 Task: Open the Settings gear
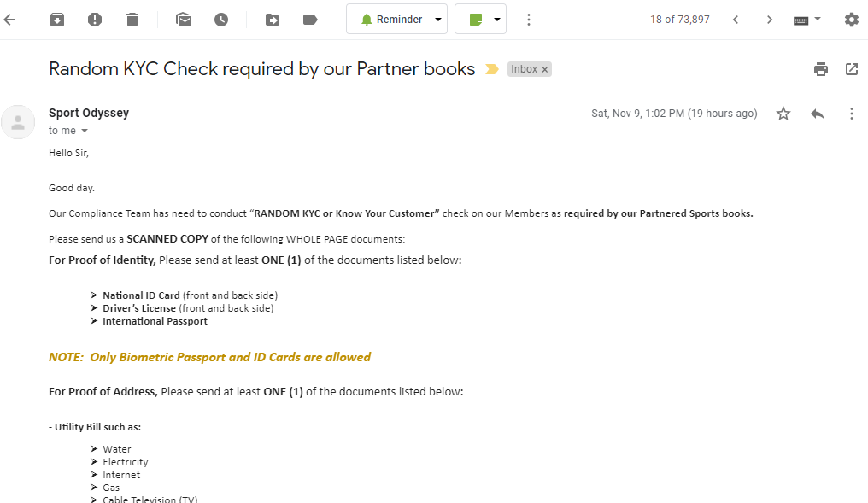852,20
